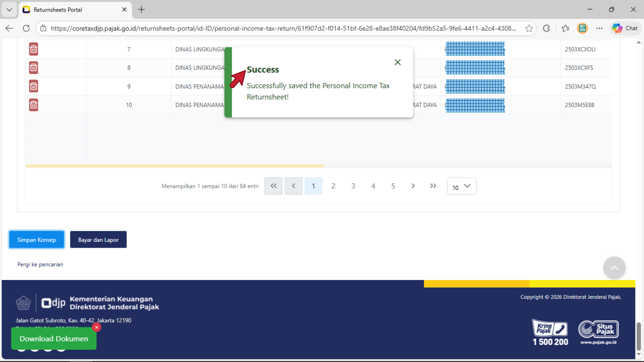The image size is (644, 362).
Task: Open the browser tab list chevron
Action: [9, 9]
